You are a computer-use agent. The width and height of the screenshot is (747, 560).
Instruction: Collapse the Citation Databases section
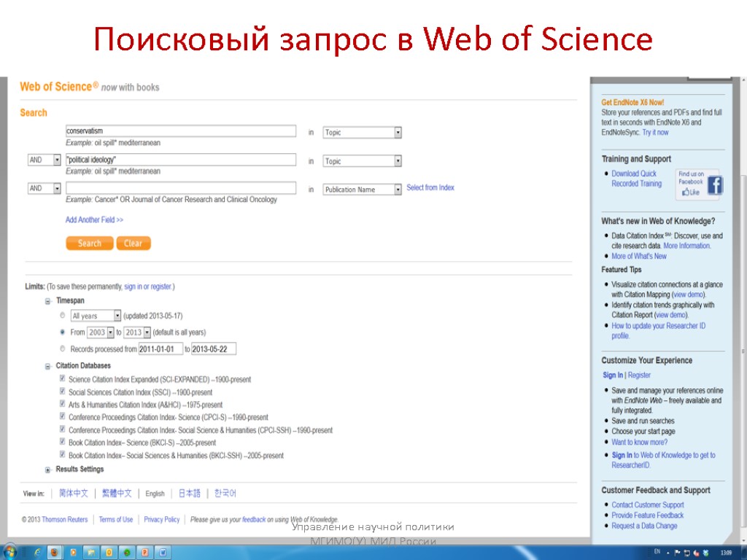point(47,366)
